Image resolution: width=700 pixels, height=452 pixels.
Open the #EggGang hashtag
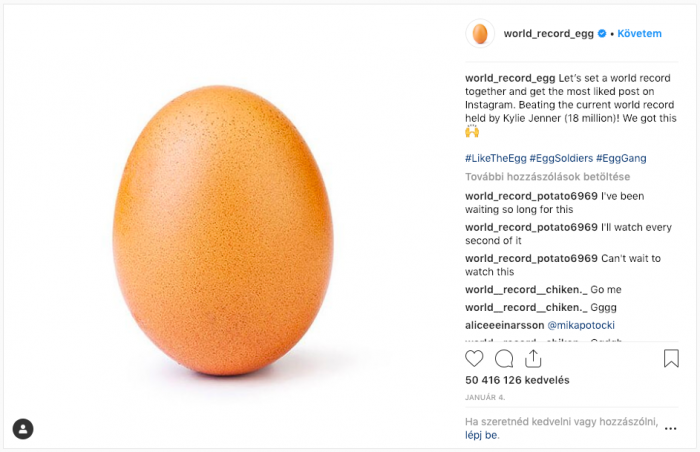coord(621,158)
